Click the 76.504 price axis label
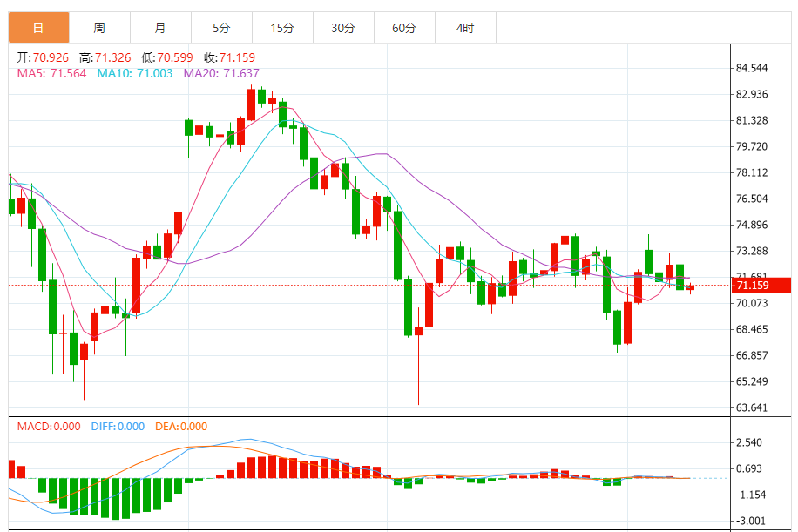Viewport: 798px width, 532px height. click(752, 199)
